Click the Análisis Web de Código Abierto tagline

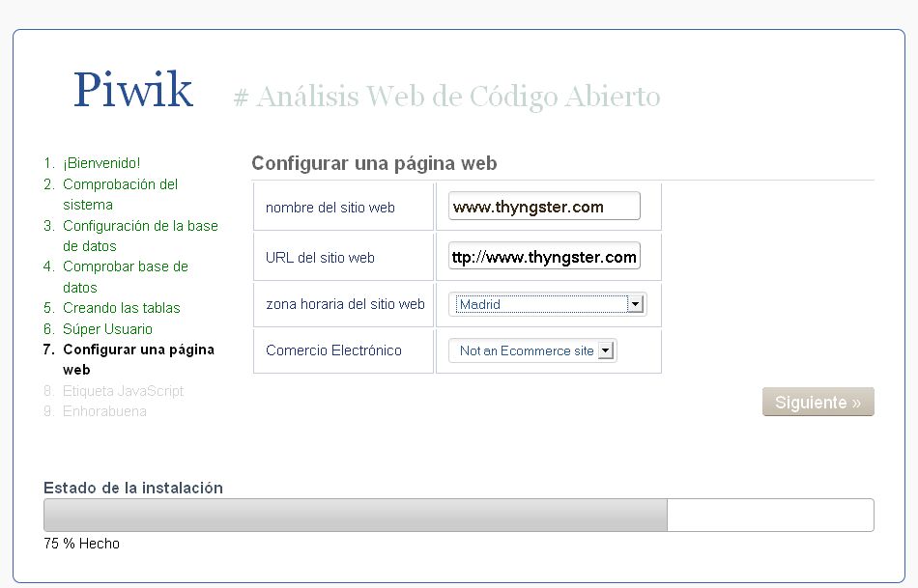coord(447,98)
